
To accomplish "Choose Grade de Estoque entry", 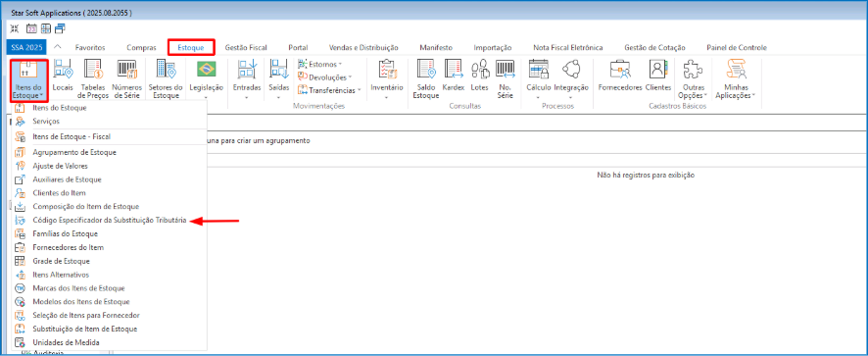I will pos(110,261).
